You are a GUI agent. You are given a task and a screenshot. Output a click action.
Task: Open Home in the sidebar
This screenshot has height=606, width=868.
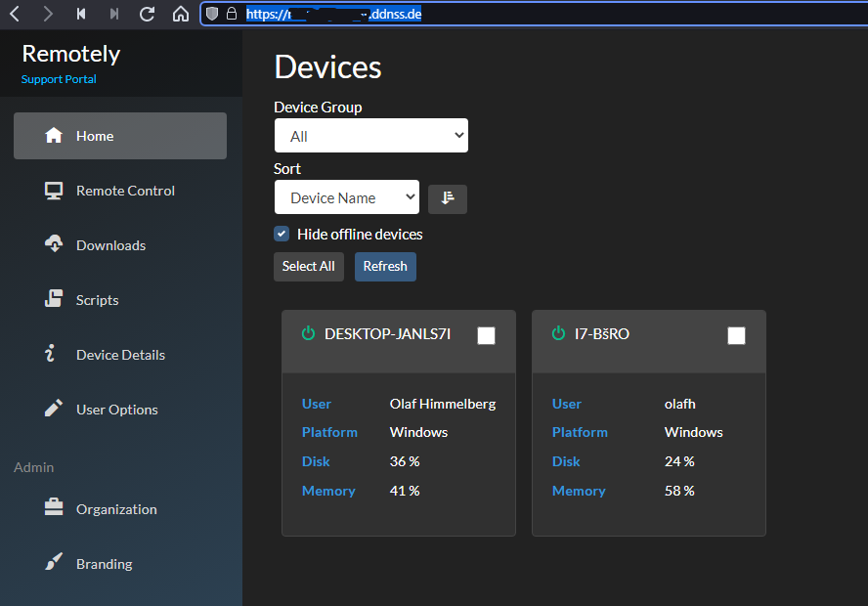point(120,136)
